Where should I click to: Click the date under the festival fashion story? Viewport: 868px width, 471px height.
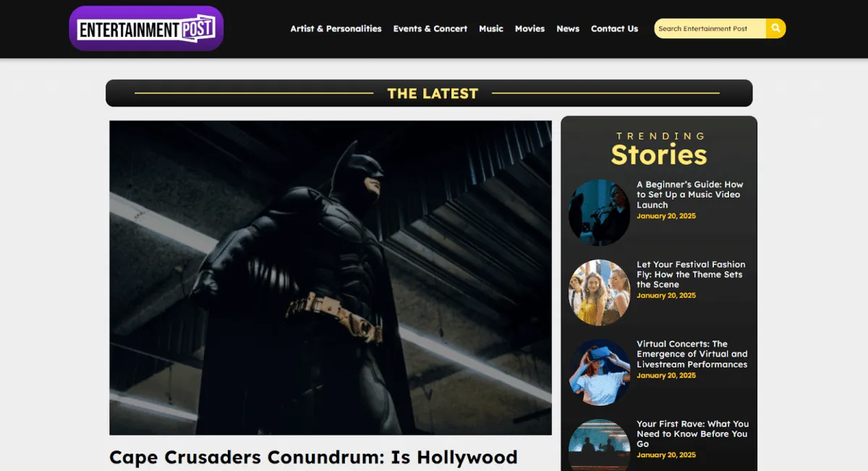pos(666,295)
